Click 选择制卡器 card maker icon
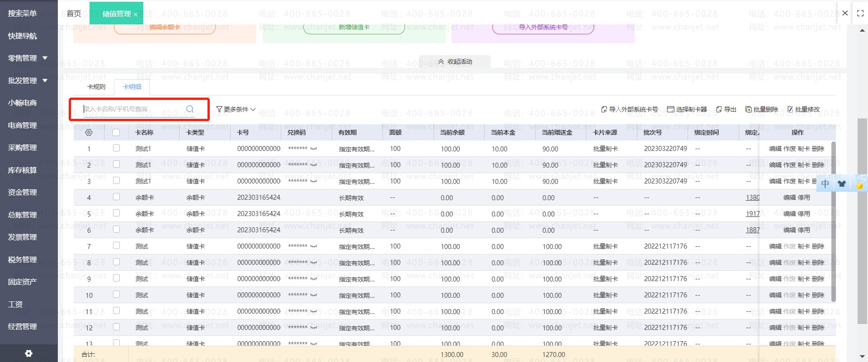The width and height of the screenshot is (868, 362). point(670,109)
